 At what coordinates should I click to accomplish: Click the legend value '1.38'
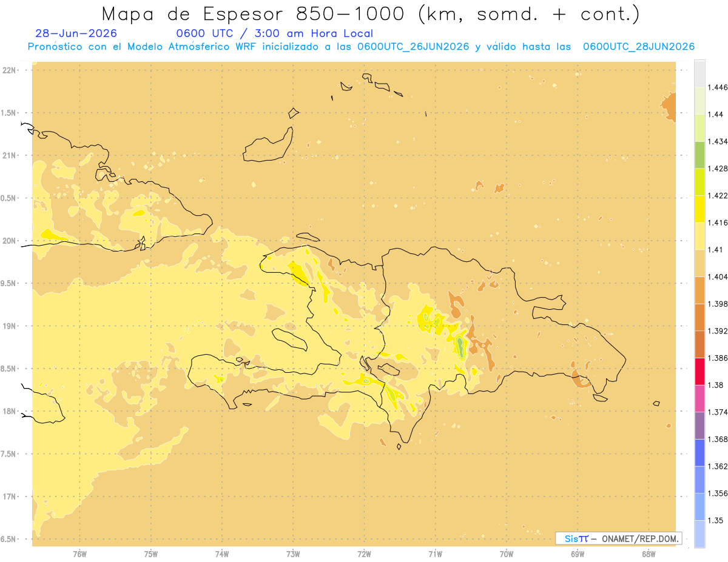715,385
